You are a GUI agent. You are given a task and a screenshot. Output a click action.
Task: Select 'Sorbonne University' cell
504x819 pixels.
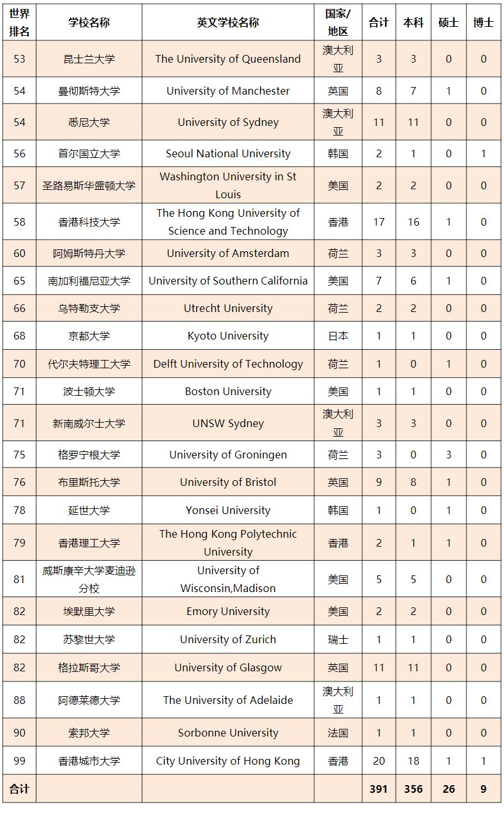click(228, 733)
